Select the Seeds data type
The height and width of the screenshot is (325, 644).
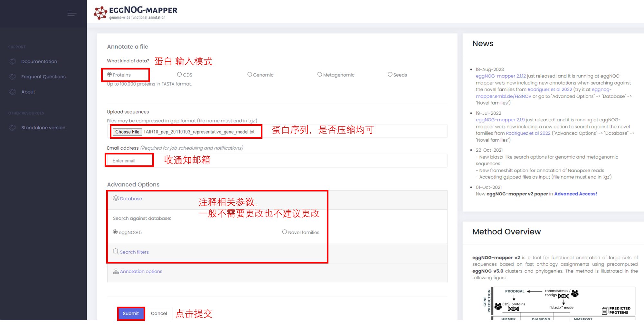(390, 74)
